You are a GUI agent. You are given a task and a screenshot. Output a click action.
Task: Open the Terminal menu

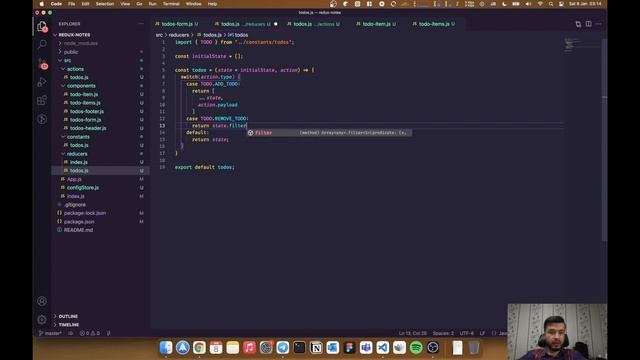pos(171,4)
